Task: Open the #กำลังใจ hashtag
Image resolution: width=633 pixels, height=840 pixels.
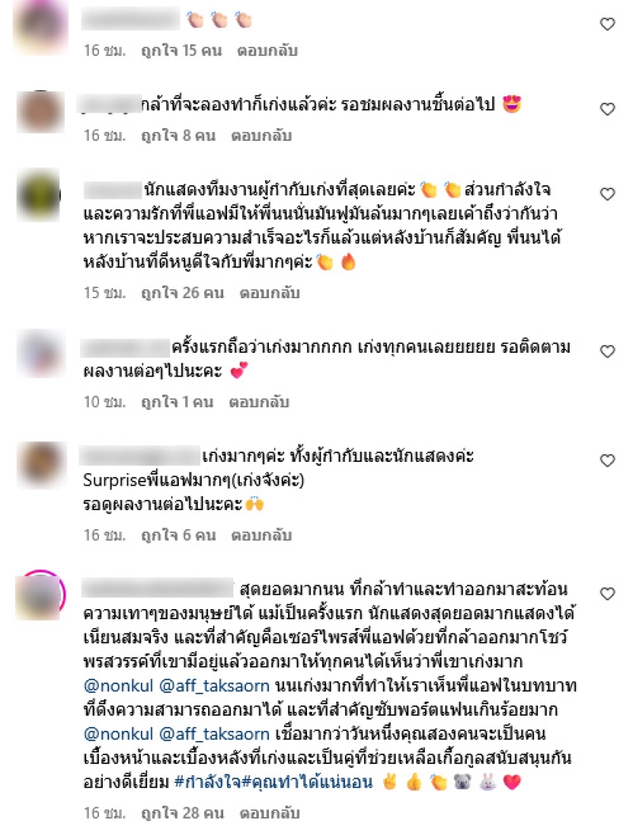Action: coord(208,782)
